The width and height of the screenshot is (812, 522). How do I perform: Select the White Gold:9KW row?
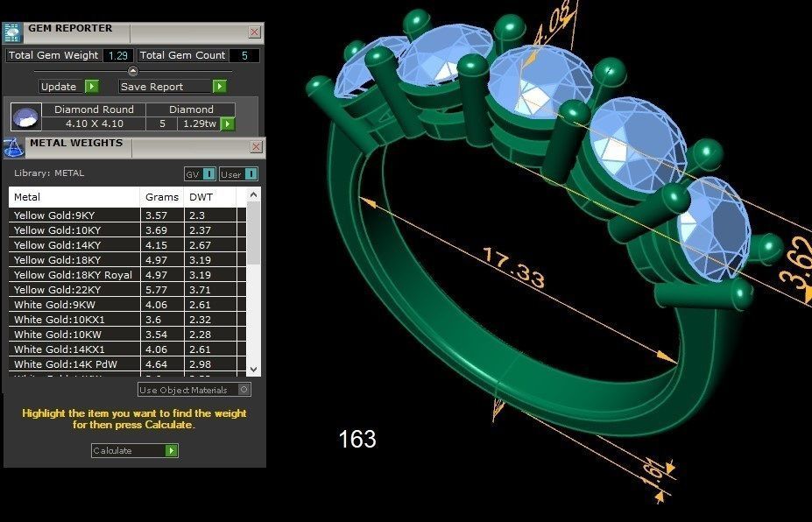[127, 305]
